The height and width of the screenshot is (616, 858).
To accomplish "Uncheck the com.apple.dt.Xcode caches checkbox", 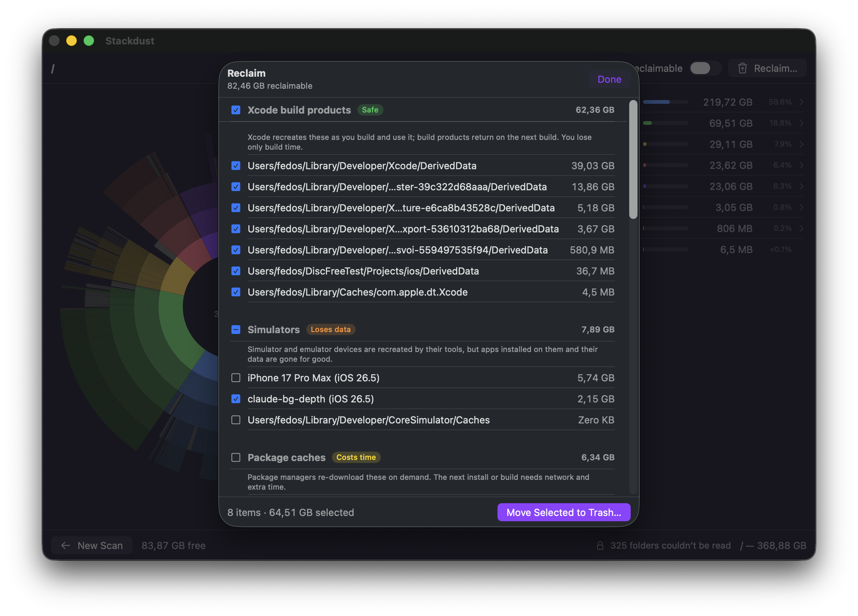I will click(x=236, y=292).
